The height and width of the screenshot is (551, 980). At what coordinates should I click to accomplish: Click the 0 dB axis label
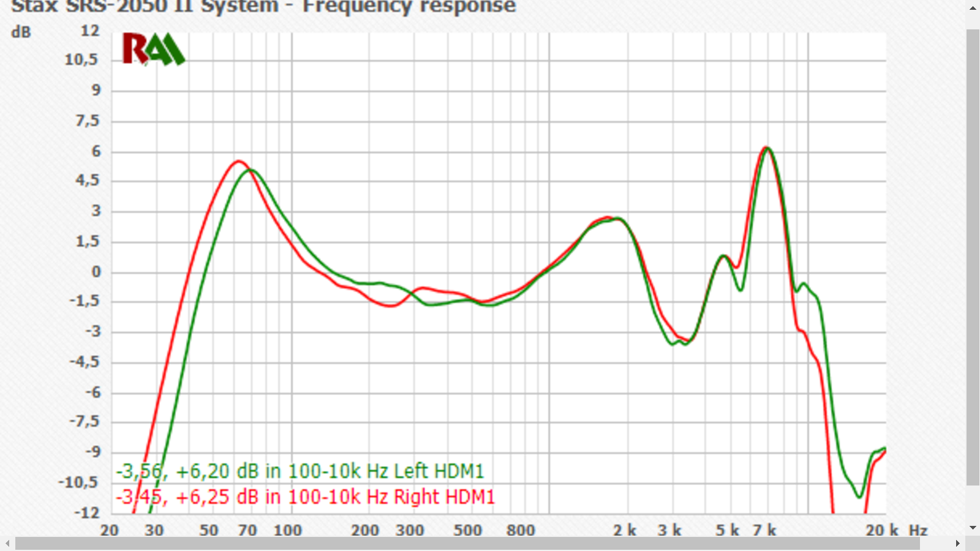pyautogui.click(x=96, y=272)
